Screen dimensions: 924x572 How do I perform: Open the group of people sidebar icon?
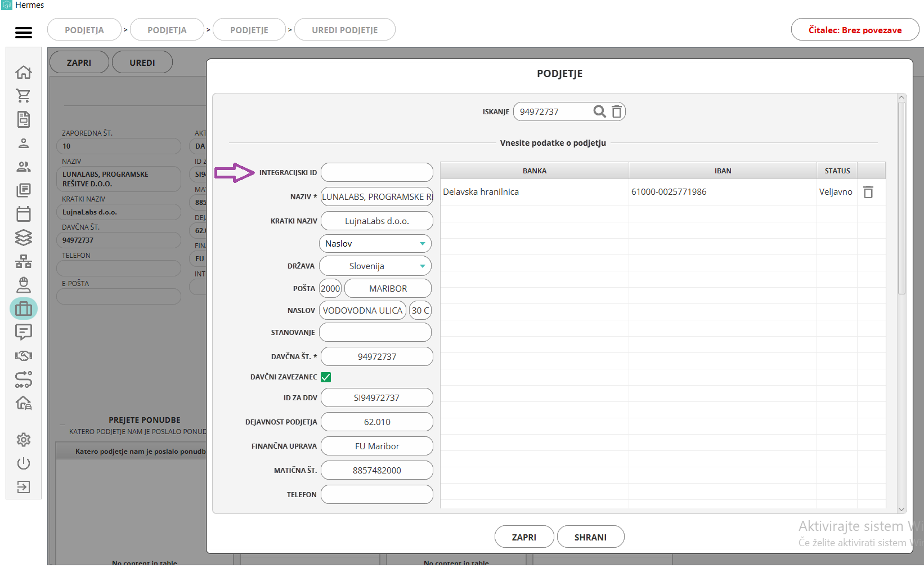(24, 167)
